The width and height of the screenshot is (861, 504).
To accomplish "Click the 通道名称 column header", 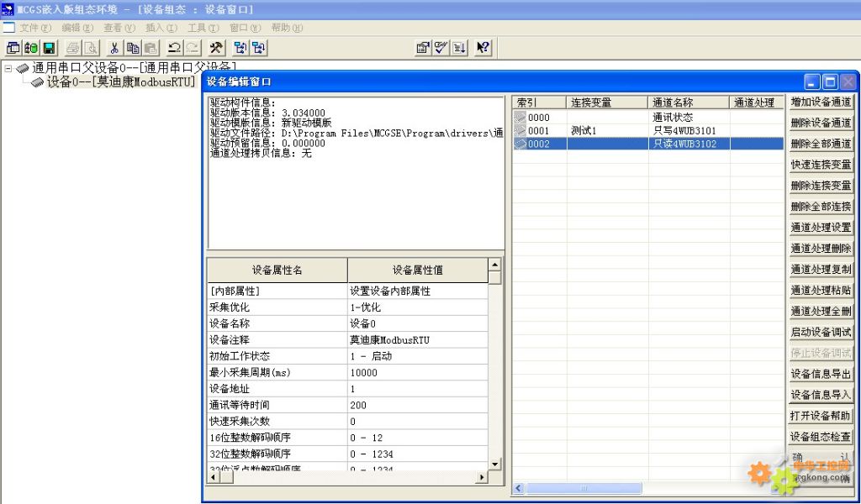I will coord(689,102).
